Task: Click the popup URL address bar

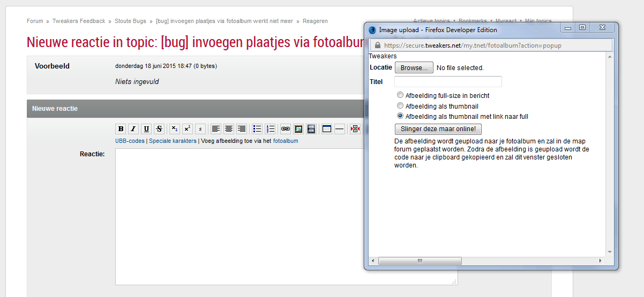Action: 490,45
